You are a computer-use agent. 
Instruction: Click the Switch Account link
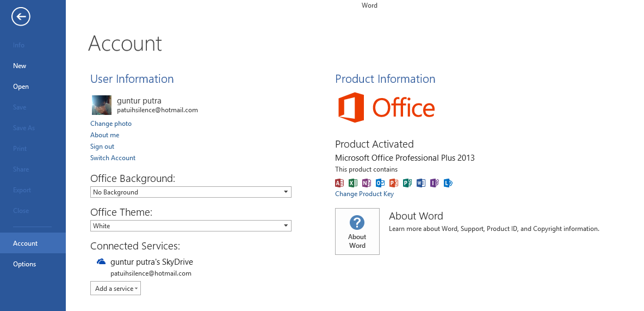click(113, 158)
